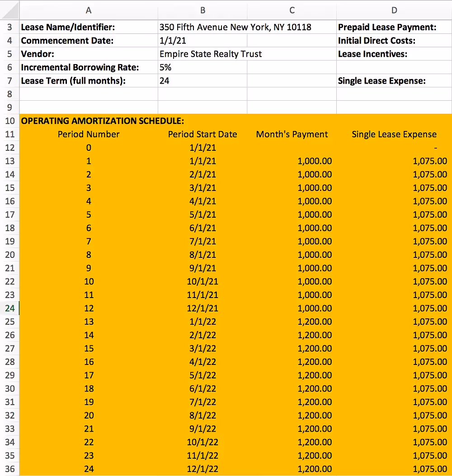Click the select-all triangle above row numbers
The width and height of the screenshot is (452, 476).
click(x=9, y=10)
